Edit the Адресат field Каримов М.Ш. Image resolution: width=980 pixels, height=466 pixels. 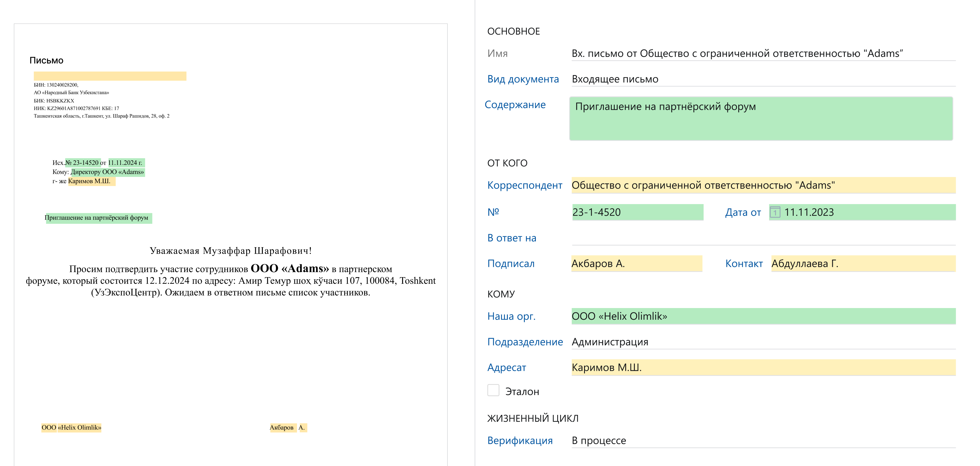pos(763,368)
